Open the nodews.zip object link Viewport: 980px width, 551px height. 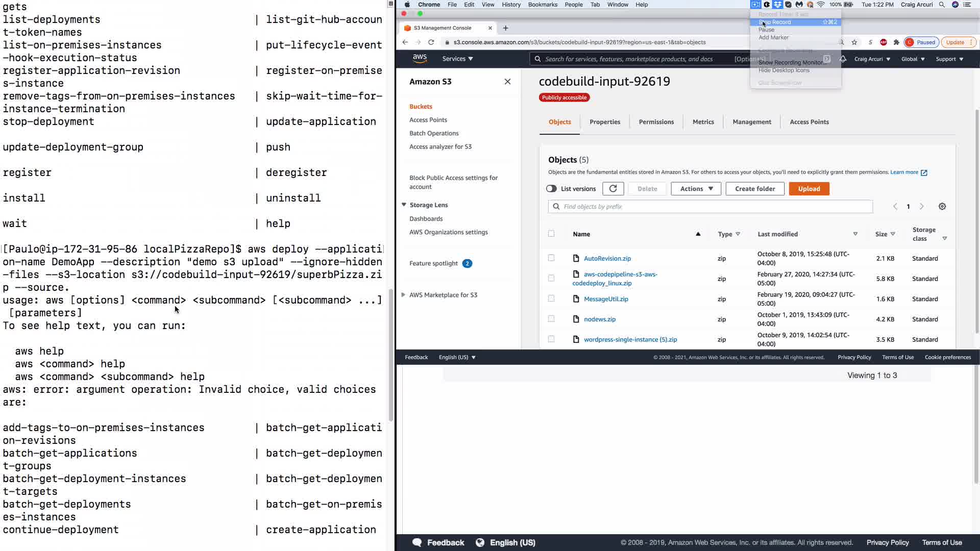click(x=600, y=319)
